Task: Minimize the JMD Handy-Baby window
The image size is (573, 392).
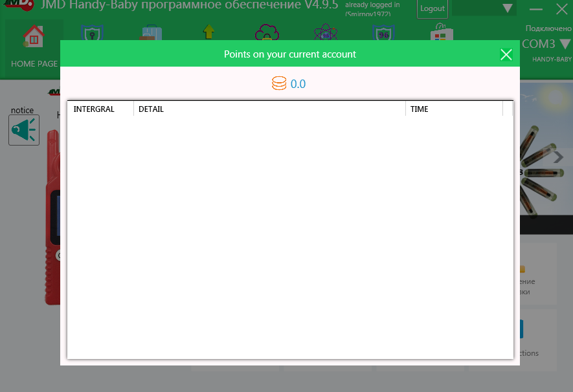Action: click(x=535, y=9)
